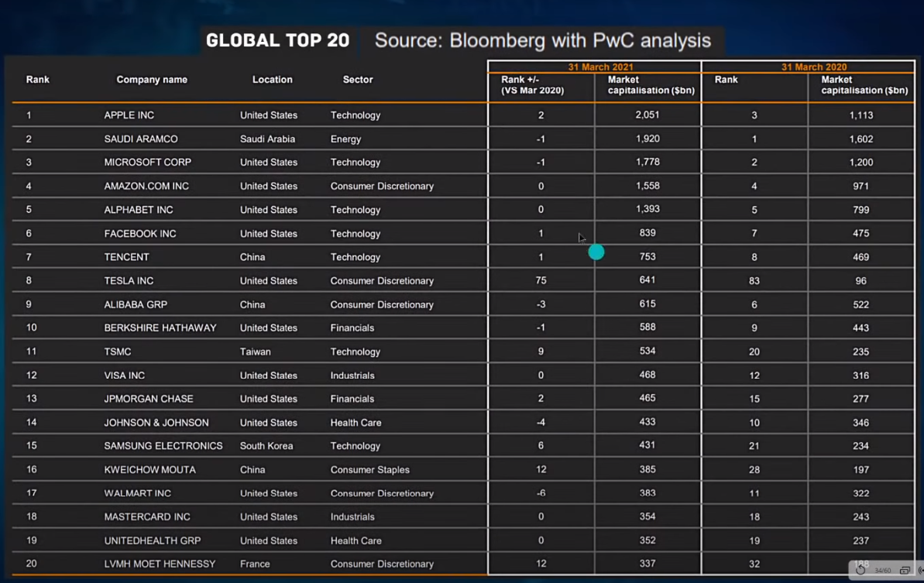Viewport: 924px width, 583px height.
Task: Select TENCENT company name
Action: pos(127,257)
